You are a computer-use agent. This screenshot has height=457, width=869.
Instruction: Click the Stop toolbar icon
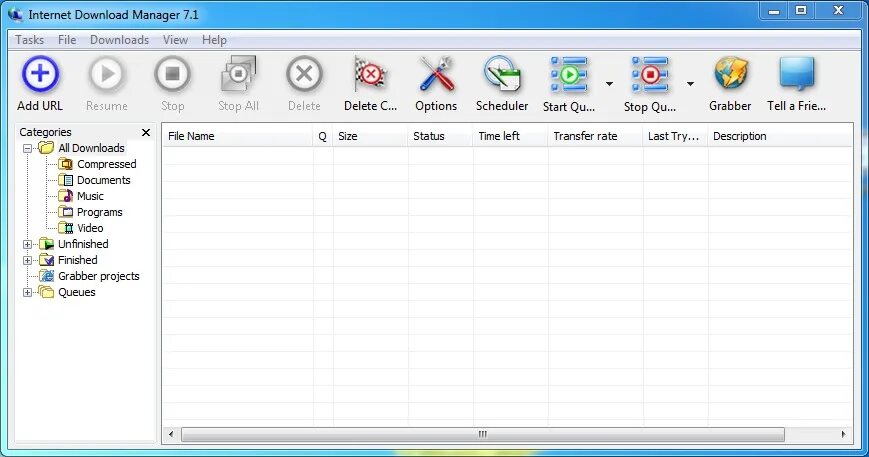pyautogui.click(x=172, y=74)
